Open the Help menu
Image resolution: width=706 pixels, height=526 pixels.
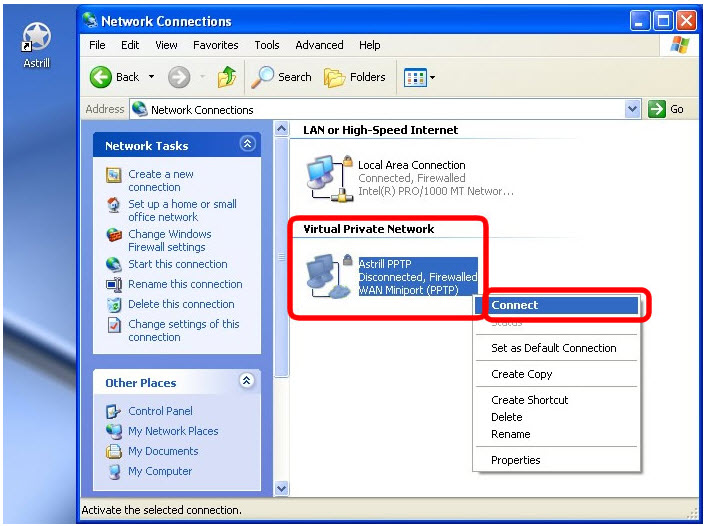point(370,45)
